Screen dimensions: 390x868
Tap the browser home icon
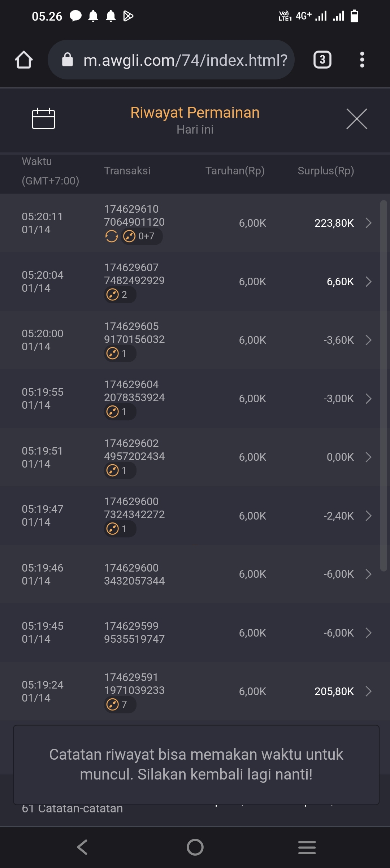[x=24, y=60]
